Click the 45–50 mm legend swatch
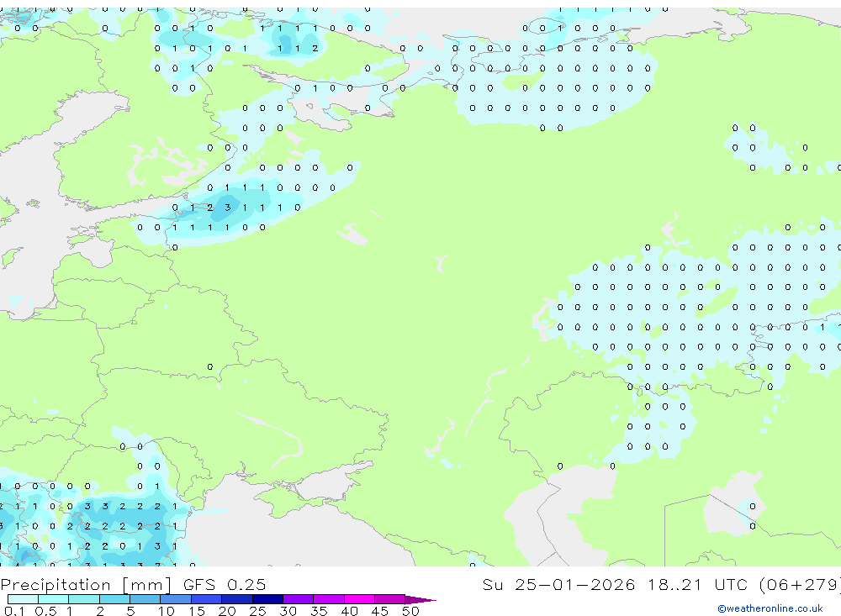The image size is (841, 616). [390, 599]
